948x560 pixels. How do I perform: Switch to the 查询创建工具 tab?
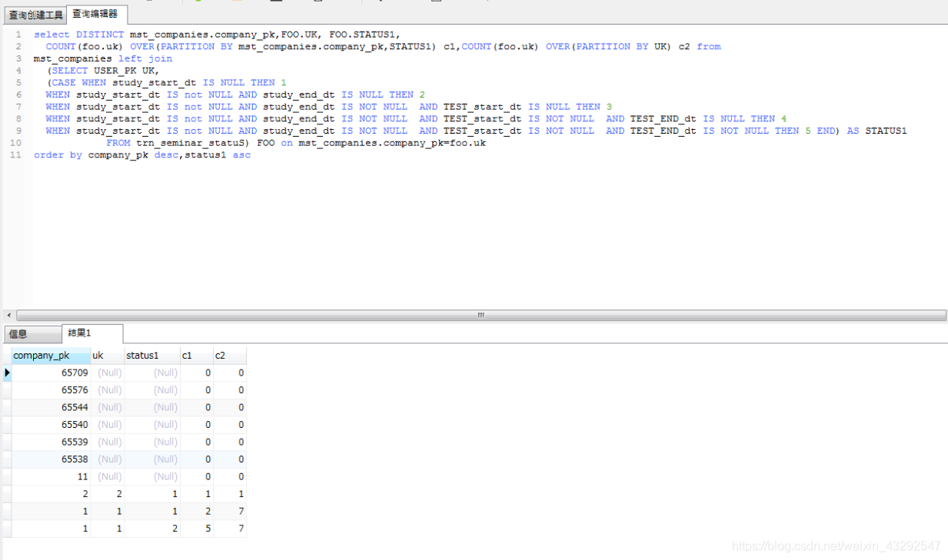pyautogui.click(x=36, y=15)
